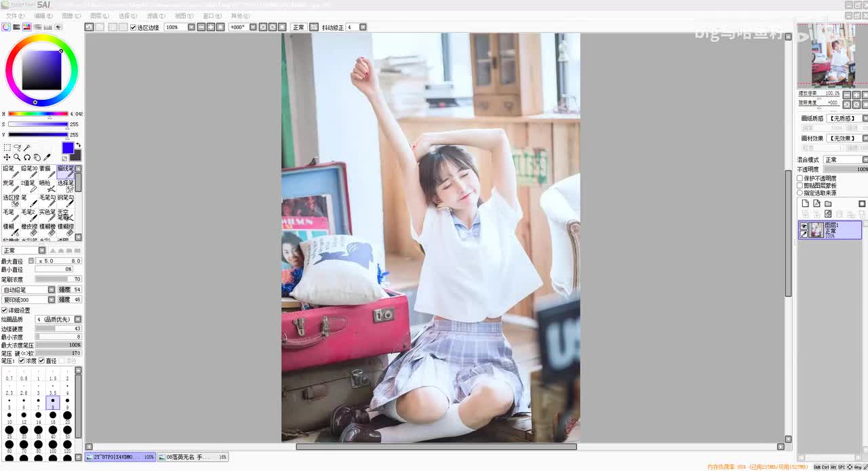Swap foreground and background colors

click(78, 145)
